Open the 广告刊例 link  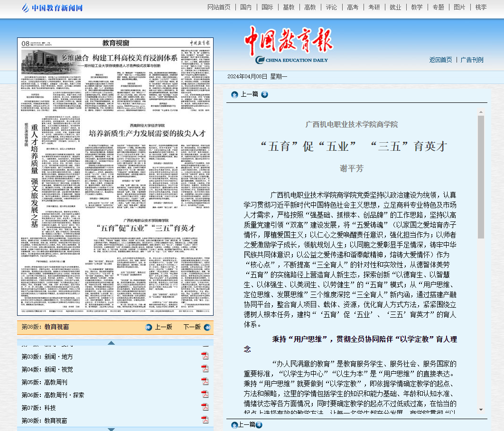click(x=472, y=60)
